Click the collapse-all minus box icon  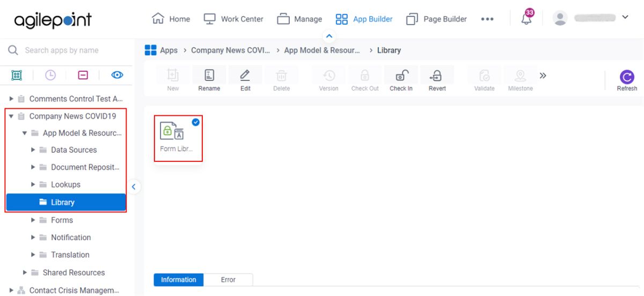coord(83,75)
